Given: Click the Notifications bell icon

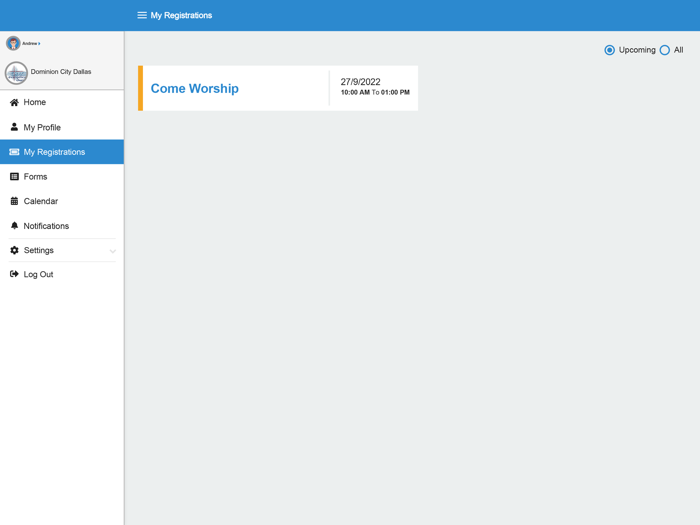Looking at the screenshot, I should click(x=14, y=225).
